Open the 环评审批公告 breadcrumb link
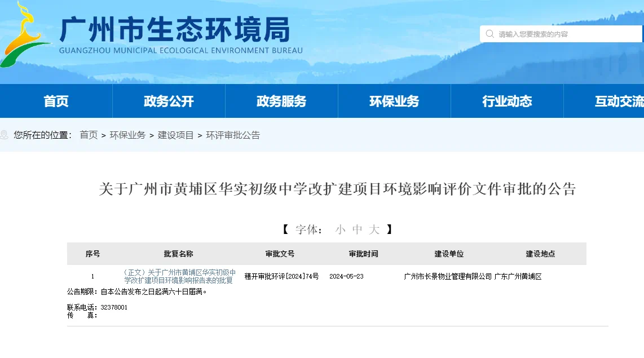The image size is (644, 358). pyautogui.click(x=233, y=135)
